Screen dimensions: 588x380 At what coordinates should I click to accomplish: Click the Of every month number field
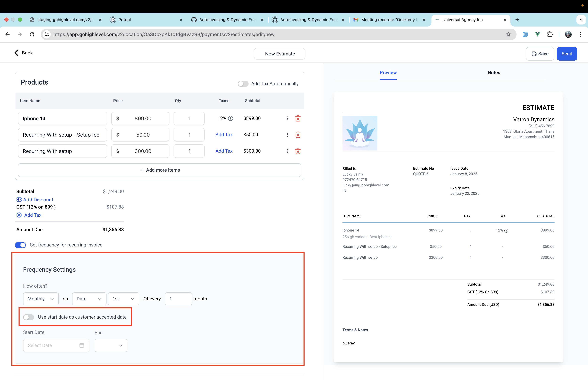pos(178,299)
